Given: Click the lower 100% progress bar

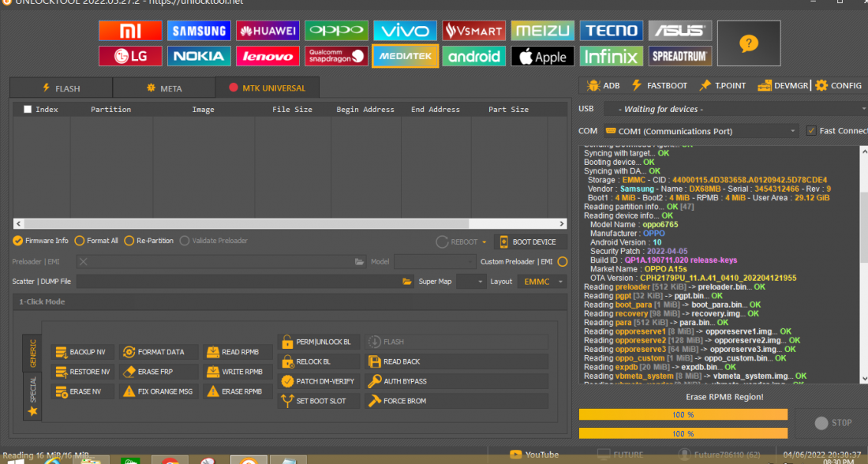Looking at the screenshot, I should click(683, 433).
